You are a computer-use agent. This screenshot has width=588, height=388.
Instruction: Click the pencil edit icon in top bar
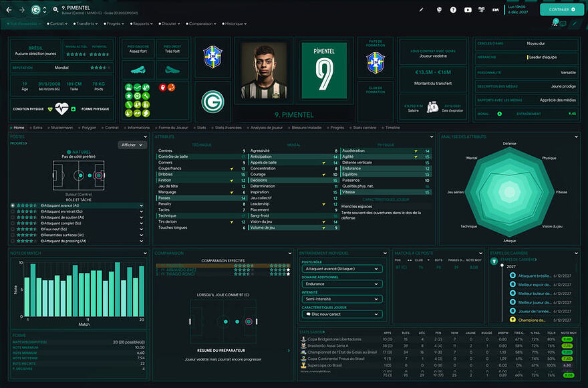[x=422, y=10]
